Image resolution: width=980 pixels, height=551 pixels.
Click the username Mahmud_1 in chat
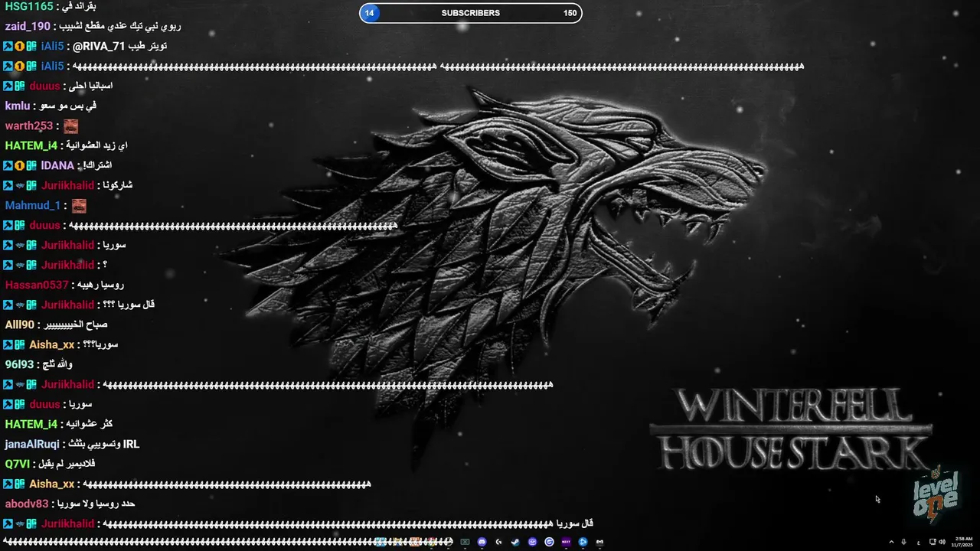[32, 205]
